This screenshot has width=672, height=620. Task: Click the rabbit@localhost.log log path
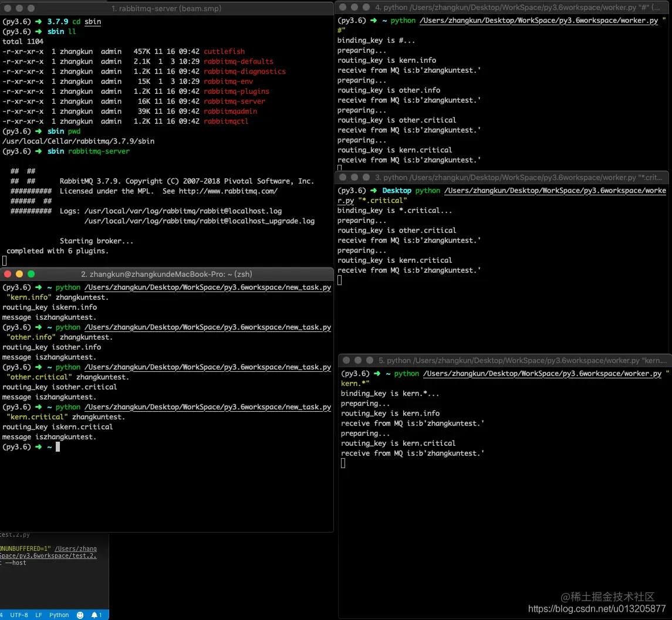tap(183, 211)
